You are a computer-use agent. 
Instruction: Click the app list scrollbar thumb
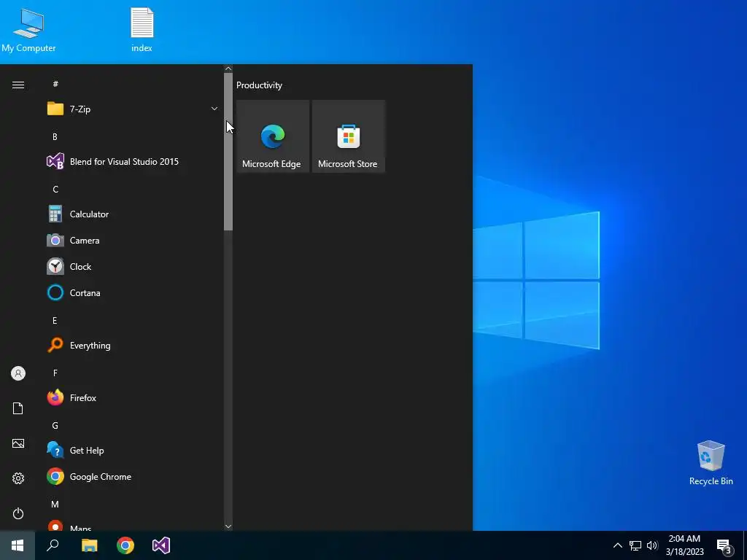pos(228,152)
